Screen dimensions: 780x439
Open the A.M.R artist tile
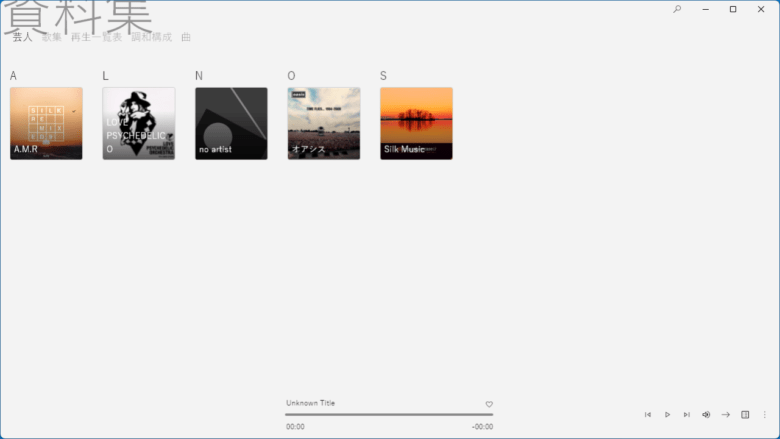pyautogui.click(x=46, y=124)
